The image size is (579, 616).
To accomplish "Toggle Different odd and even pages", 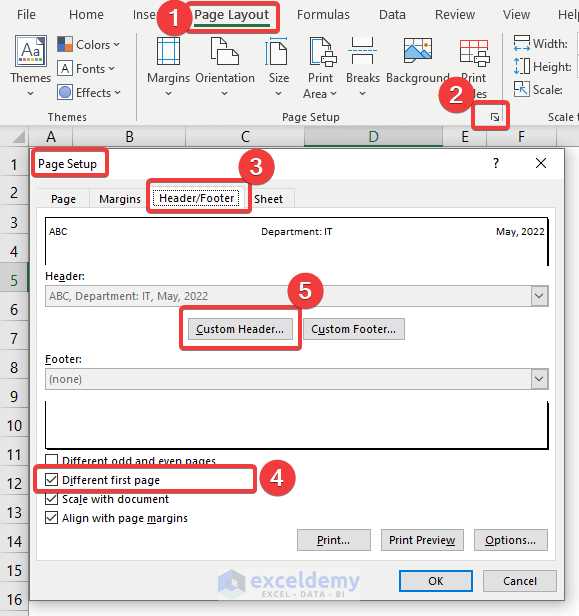I will (51, 460).
